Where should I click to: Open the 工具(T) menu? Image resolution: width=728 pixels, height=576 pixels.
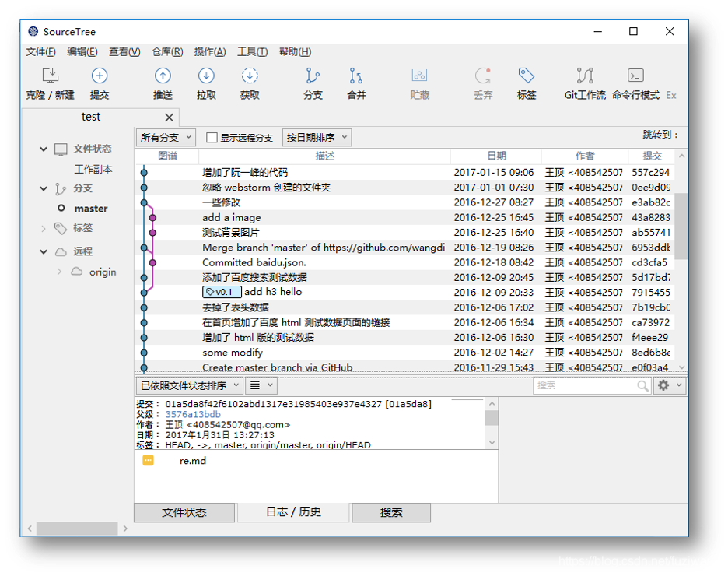point(252,52)
